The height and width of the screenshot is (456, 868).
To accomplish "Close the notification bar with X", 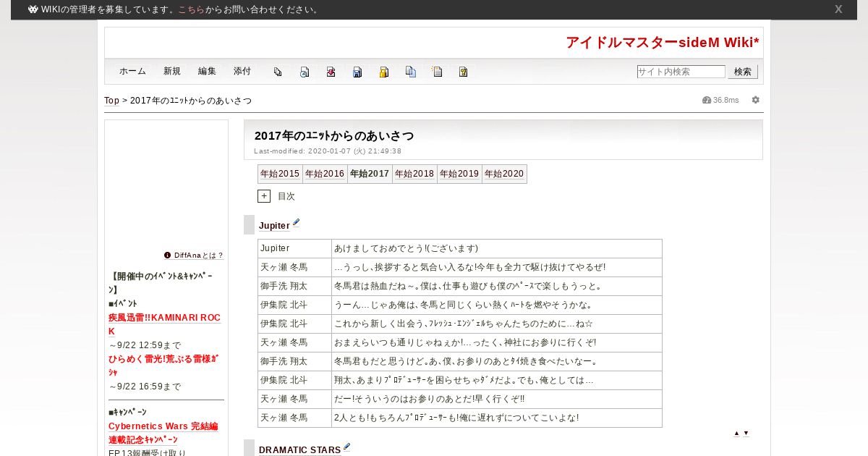I will coord(838,9).
